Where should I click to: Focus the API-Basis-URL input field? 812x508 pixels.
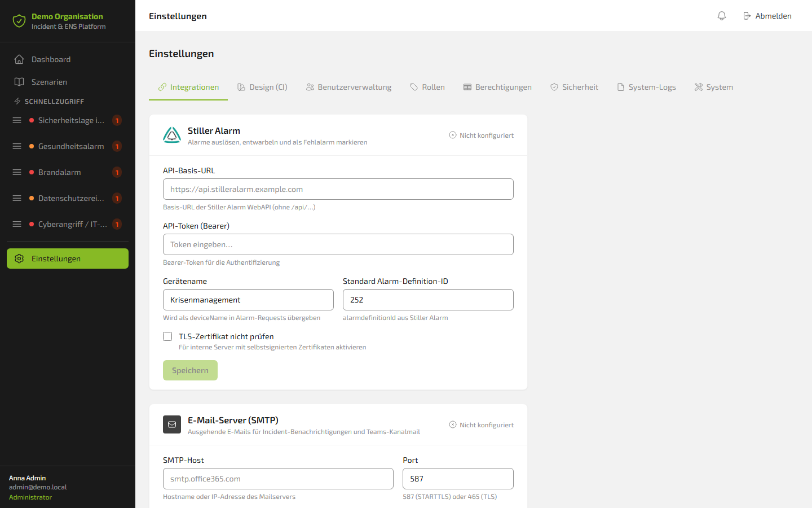tap(338, 189)
